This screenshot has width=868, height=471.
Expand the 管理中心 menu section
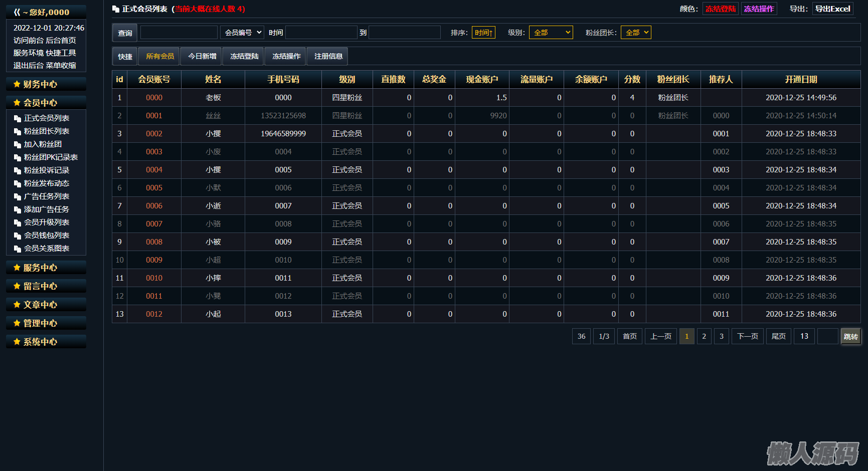pos(40,323)
